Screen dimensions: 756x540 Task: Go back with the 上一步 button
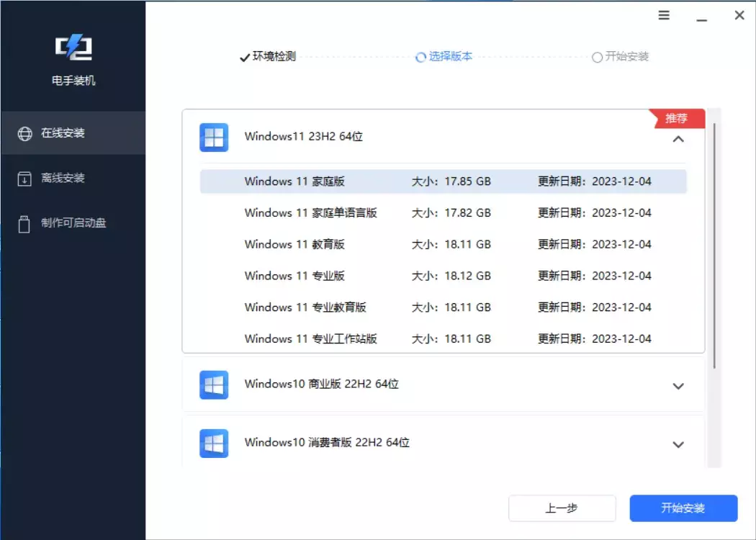[x=562, y=508]
